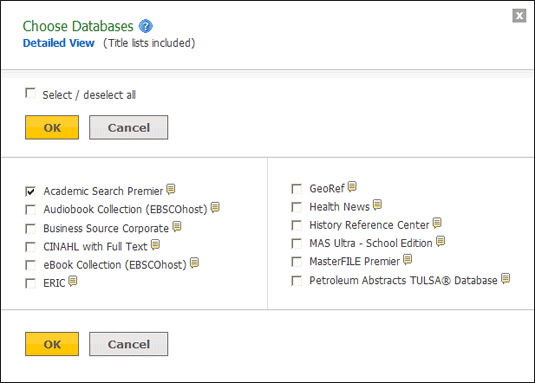Show the Petroleum Abstracts TULSA note icon
535x383 pixels.
pos(506,278)
